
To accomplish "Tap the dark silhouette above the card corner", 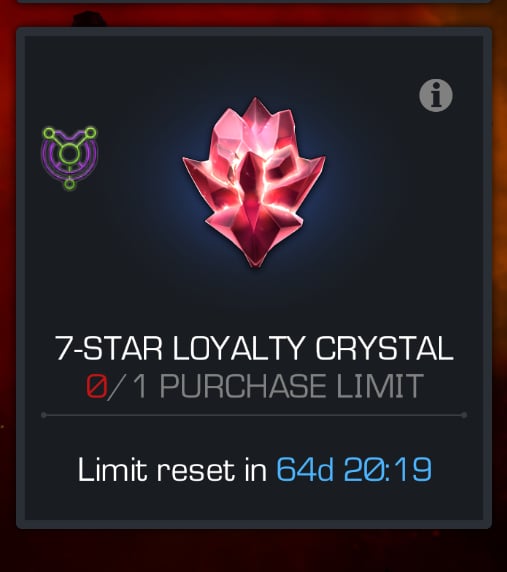I will [x=89, y=19].
